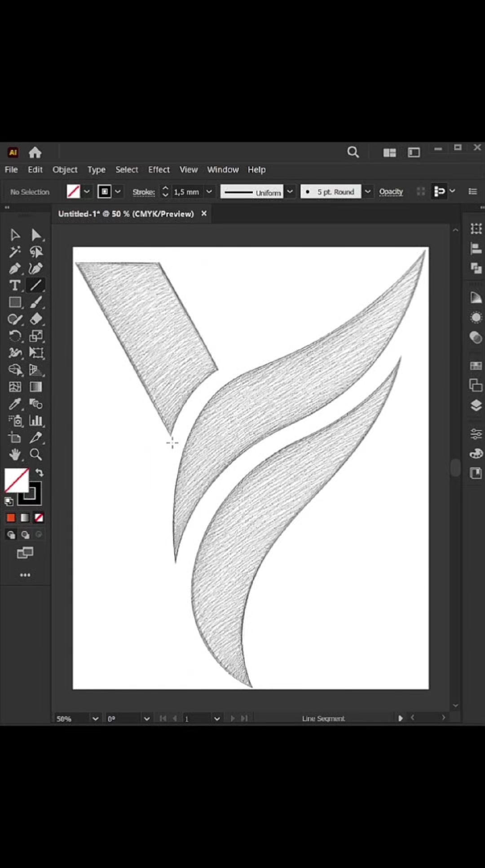Select the Magic Wand tool
This screenshot has width=485, height=868.
click(15, 252)
